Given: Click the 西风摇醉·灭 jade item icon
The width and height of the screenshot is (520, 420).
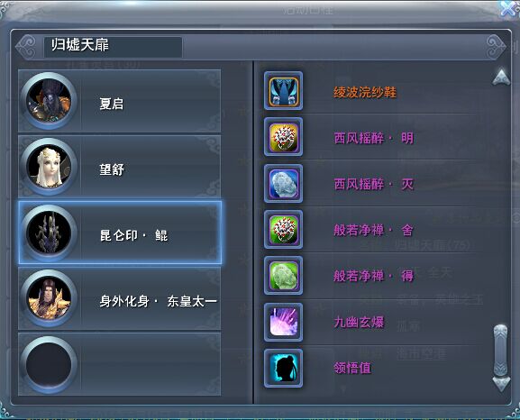Looking at the screenshot, I should (283, 183).
